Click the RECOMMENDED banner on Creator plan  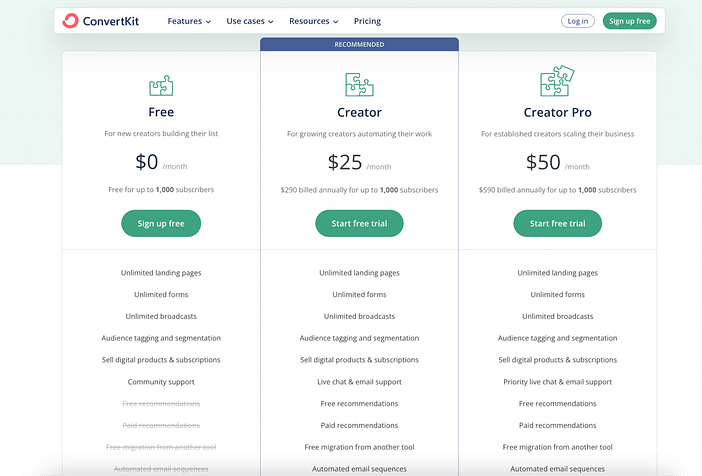[x=360, y=44]
